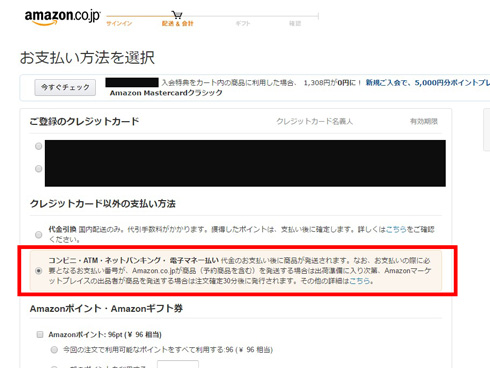Click the amazon.co.jp logo

pos(62,17)
